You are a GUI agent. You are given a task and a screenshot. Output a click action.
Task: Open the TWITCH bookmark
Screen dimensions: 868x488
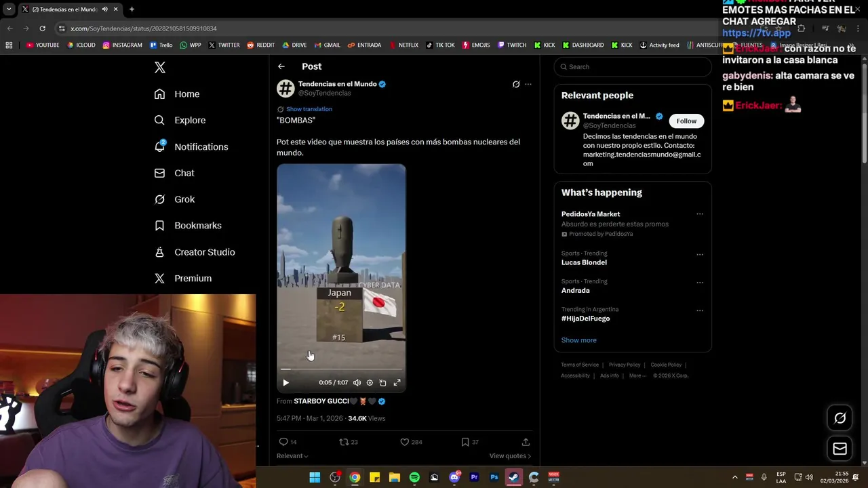tap(511, 45)
